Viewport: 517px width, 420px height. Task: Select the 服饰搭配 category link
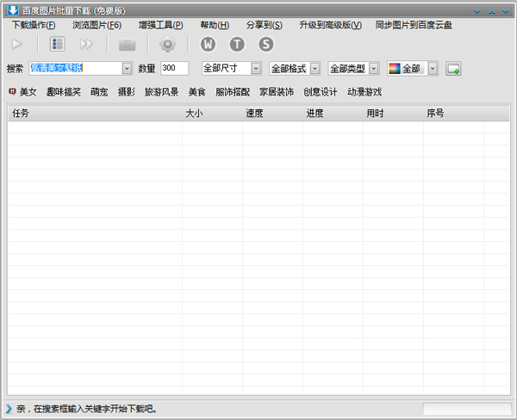pyautogui.click(x=233, y=92)
